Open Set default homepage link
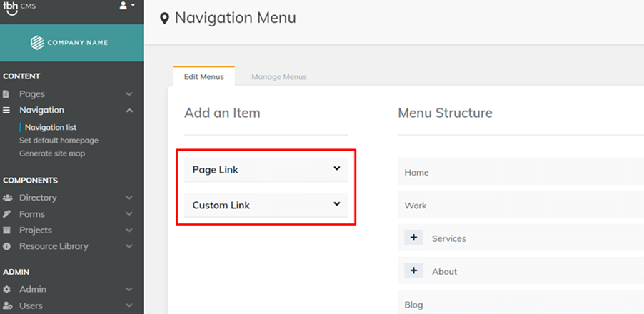This screenshot has width=644, height=314. click(59, 141)
